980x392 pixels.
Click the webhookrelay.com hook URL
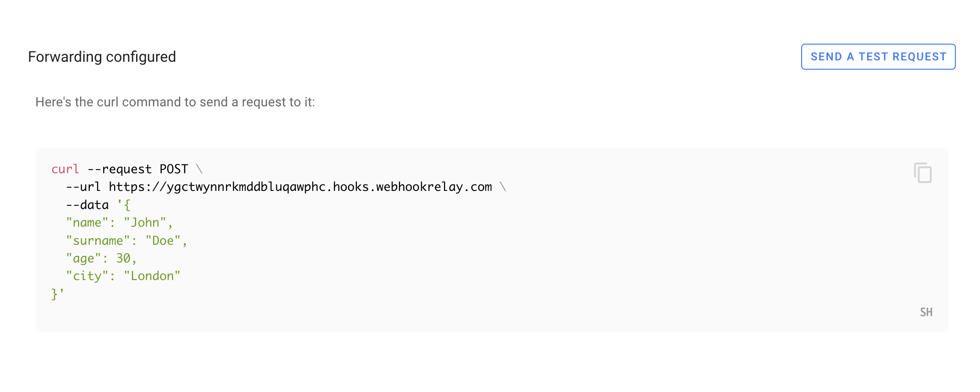pos(300,187)
